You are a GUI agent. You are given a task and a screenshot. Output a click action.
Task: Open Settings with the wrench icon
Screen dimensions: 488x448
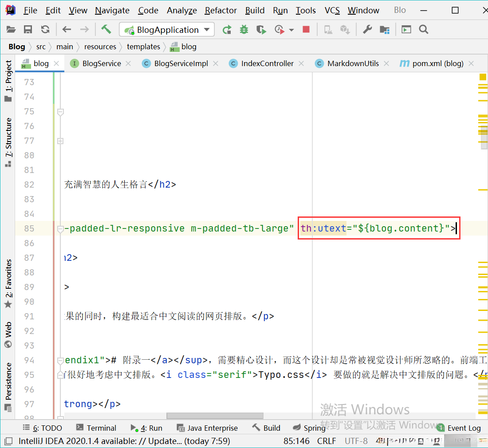point(368,30)
